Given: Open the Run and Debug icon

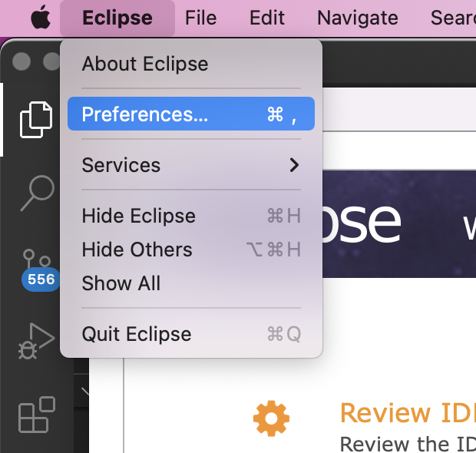Looking at the screenshot, I should [x=36, y=341].
